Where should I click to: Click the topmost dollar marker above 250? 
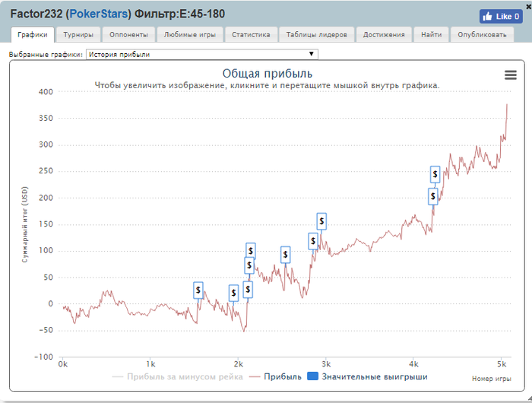[x=435, y=175]
